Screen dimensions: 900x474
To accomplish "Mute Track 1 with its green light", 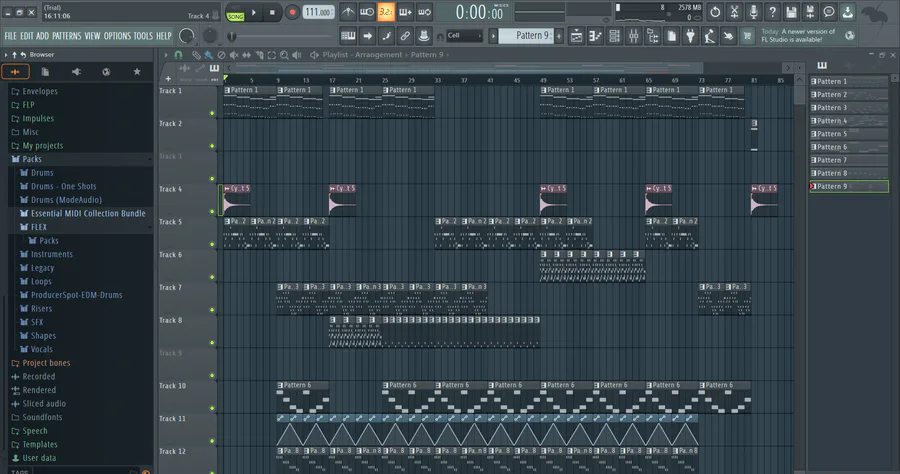I will coord(212,113).
